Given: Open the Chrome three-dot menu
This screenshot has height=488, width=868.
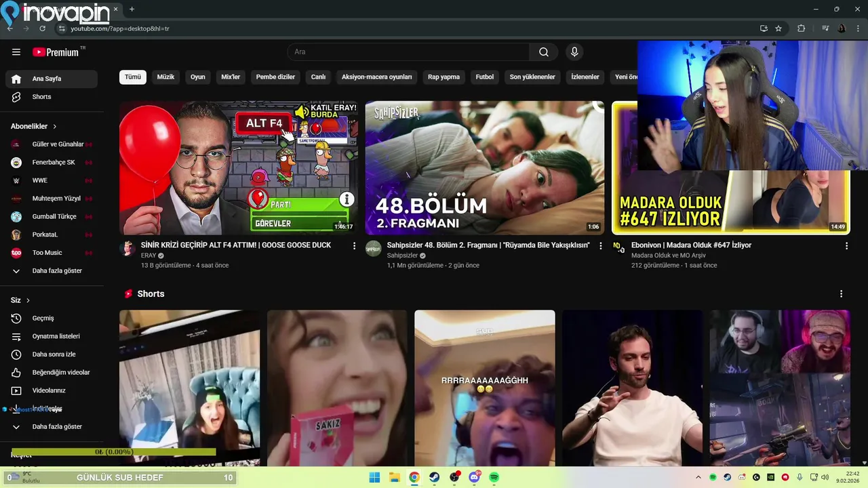Looking at the screenshot, I should (x=857, y=28).
